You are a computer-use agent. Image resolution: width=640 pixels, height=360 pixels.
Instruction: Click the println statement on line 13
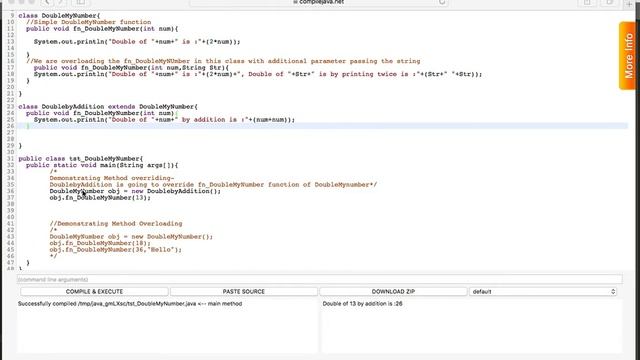[x=137, y=42]
